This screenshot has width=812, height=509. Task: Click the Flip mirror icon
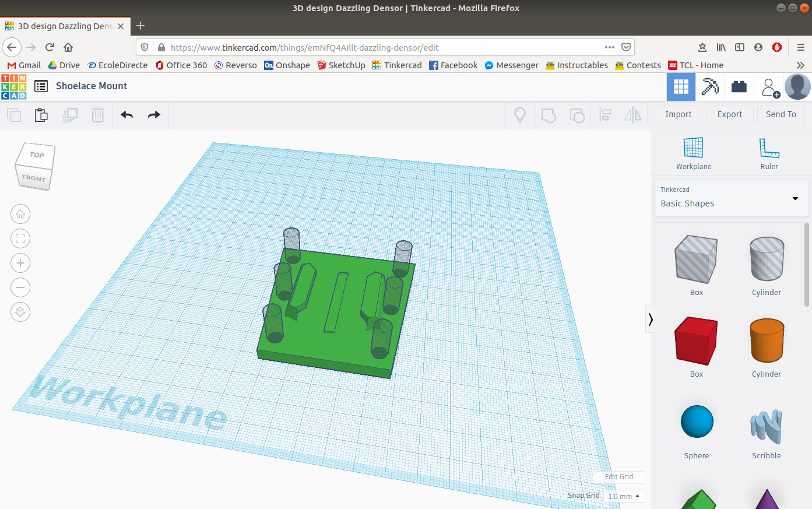(x=633, y=115)
